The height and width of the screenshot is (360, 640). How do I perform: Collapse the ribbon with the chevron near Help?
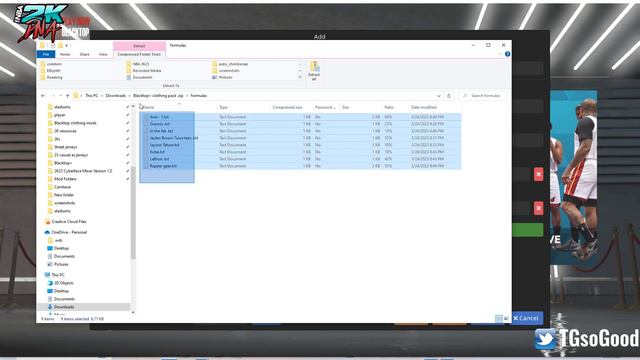point(500,54)
